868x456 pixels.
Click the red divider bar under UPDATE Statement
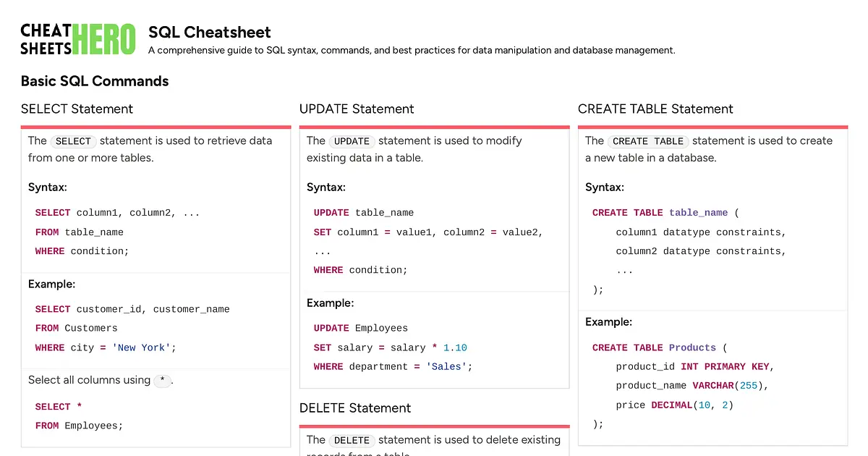pyautogui.click(x=434, y=126)
